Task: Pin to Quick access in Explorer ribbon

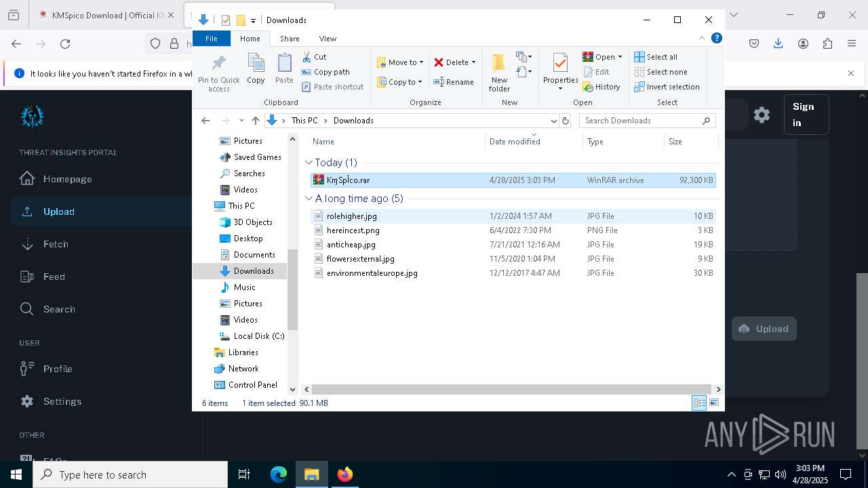Action: pos(218,73)
